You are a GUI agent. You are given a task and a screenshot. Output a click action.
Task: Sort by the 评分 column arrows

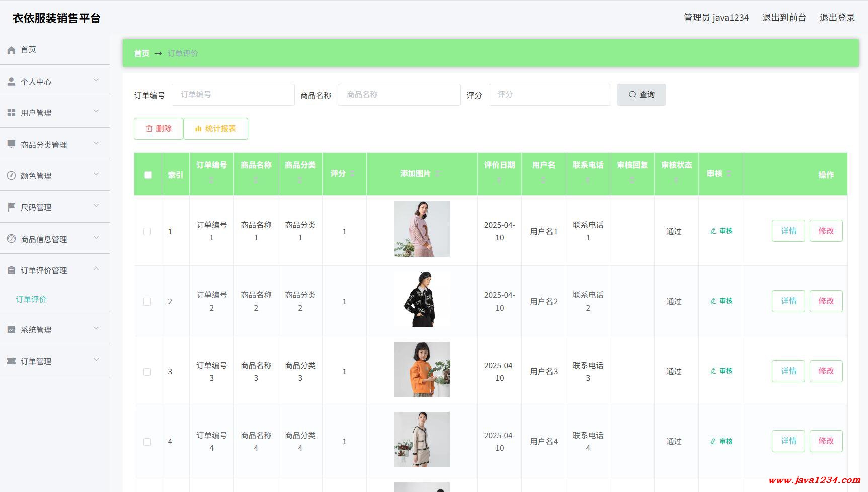pos(352,174)
